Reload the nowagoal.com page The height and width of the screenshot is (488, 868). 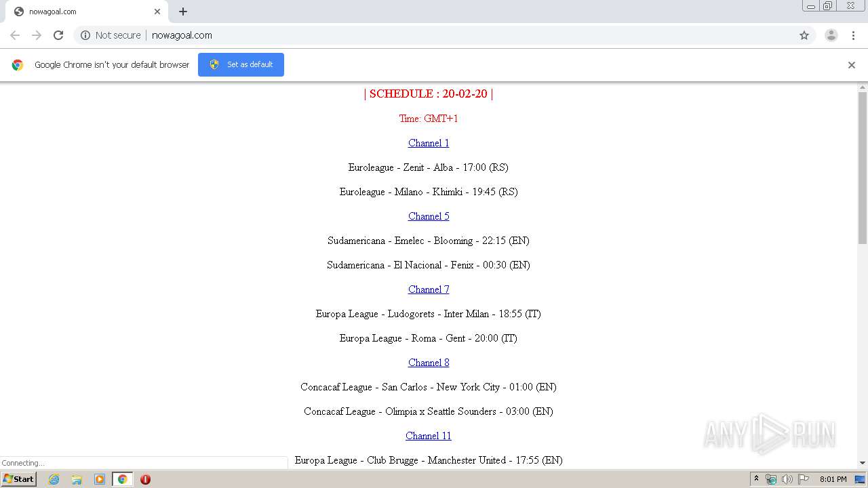point(58,35)
